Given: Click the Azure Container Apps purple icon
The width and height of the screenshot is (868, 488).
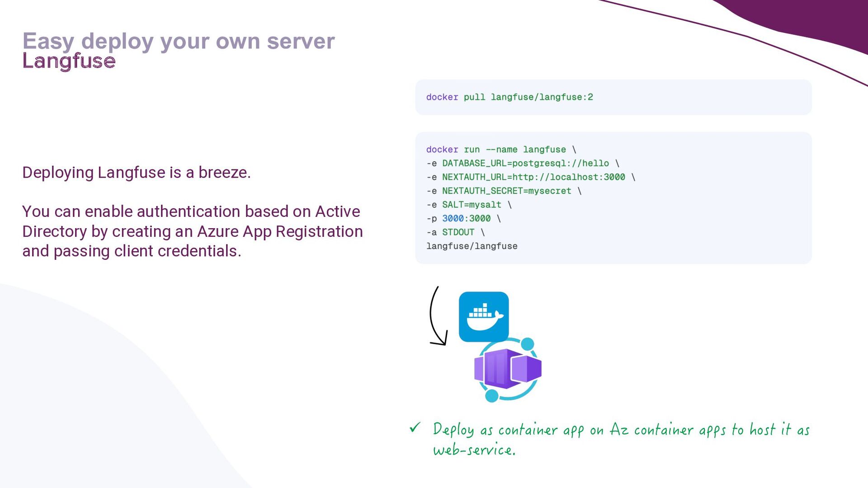Looking at the screenshot, I should (508, 370).
